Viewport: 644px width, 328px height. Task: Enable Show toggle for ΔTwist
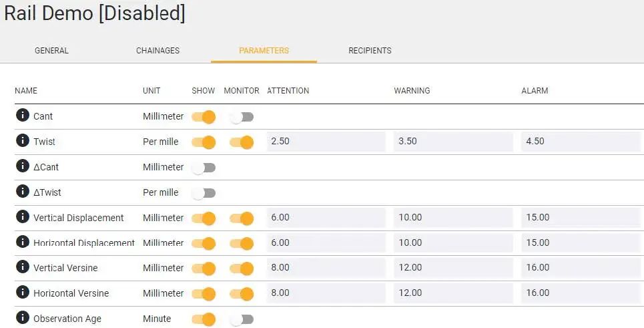pos(204,194)
